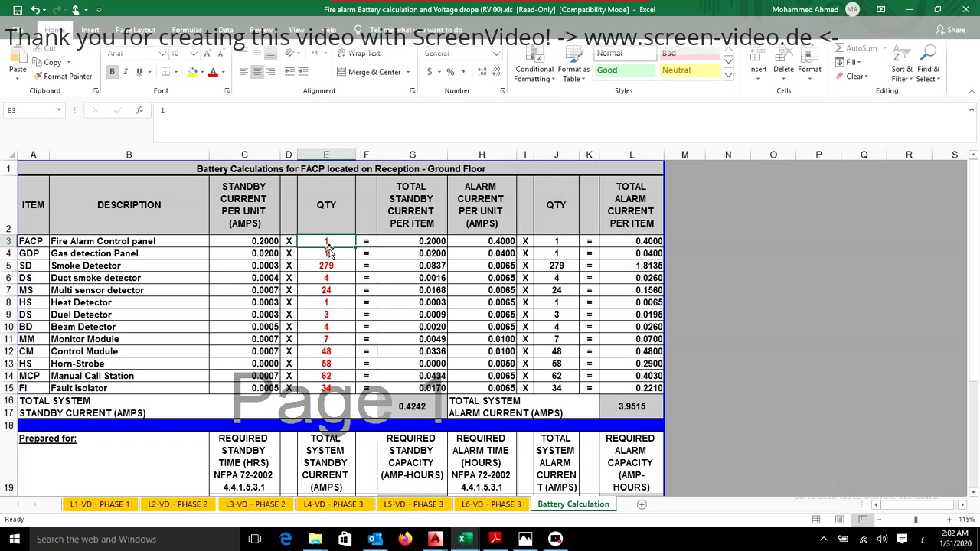Screen dimensions: 980x551
Task: Open Sort & Filter menu
Action: coord(901,64)
